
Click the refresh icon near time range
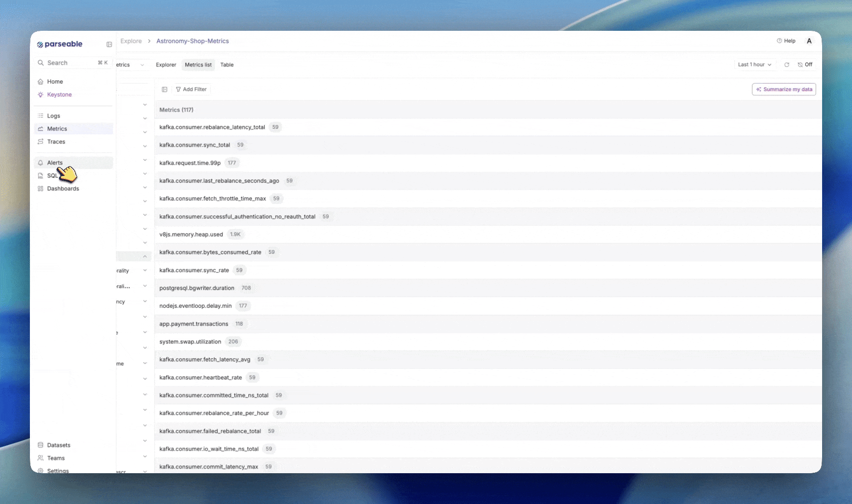[x=787, y=65]
